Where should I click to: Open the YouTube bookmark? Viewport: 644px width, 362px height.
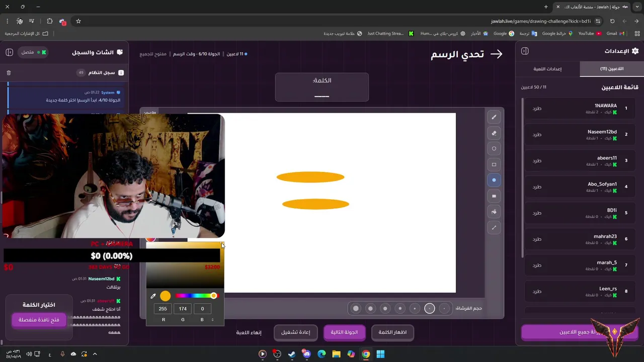pos(590,34)
